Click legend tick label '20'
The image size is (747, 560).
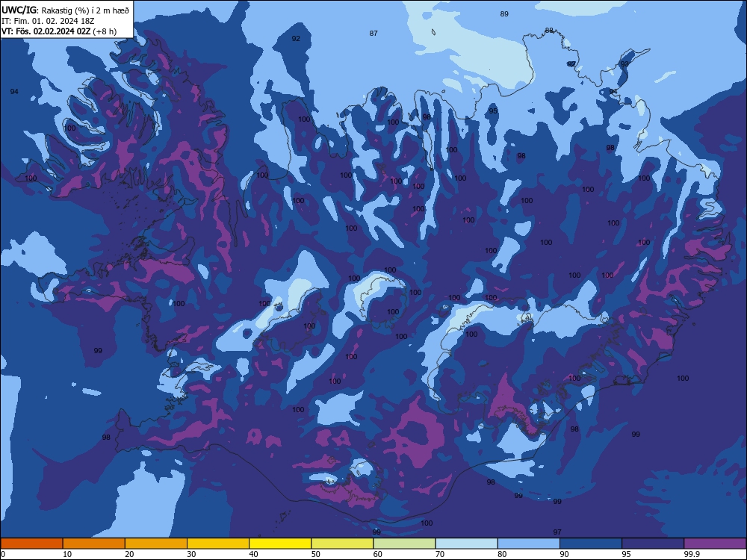click(x=129, y=554)
